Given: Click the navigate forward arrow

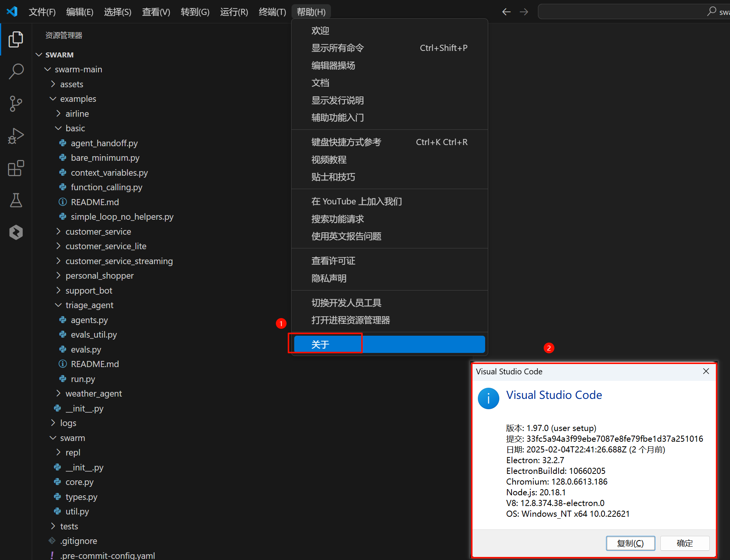Looking at the screenshot, I should 524,12.
